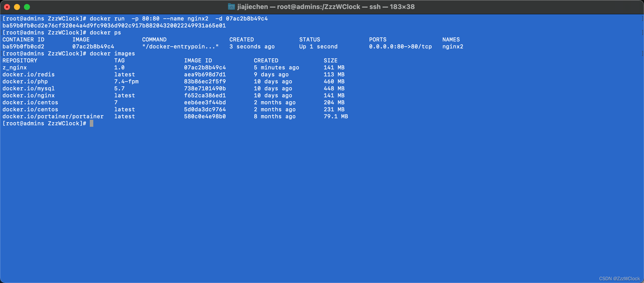Viewport: 644px width, 283px height.
Task: Click the window title text jiajiechen
Action: (x=252, y=7)
